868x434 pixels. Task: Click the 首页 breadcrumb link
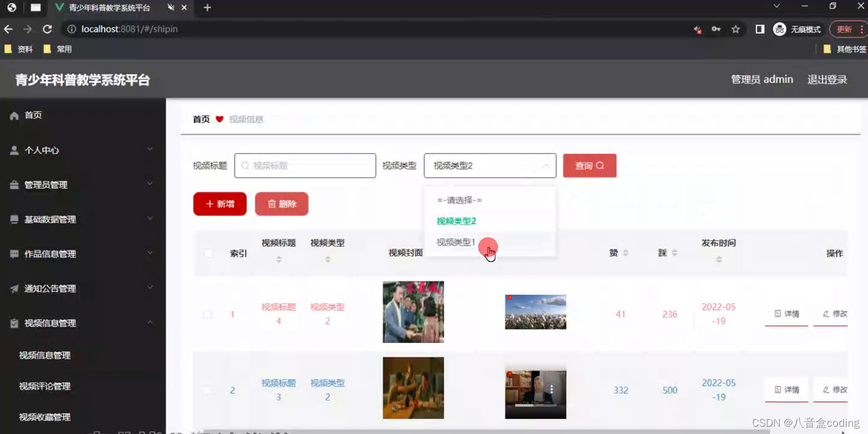(201, 119)
